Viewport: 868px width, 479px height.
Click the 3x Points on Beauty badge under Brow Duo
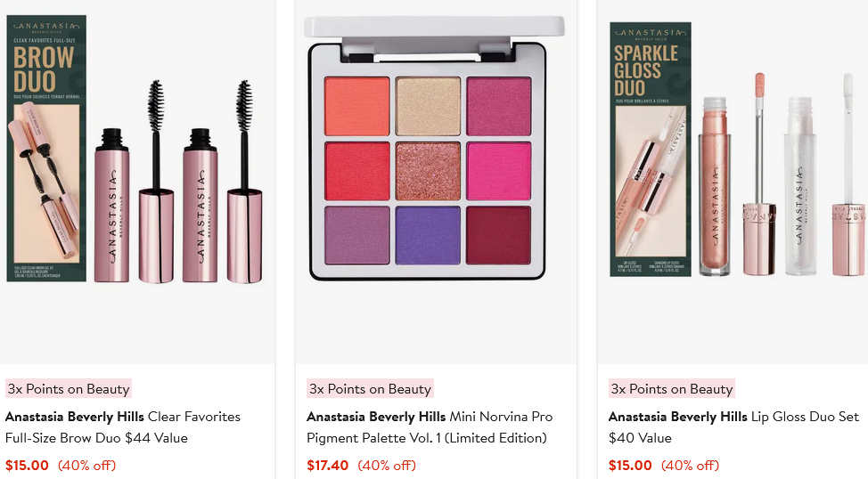(69, 389)
